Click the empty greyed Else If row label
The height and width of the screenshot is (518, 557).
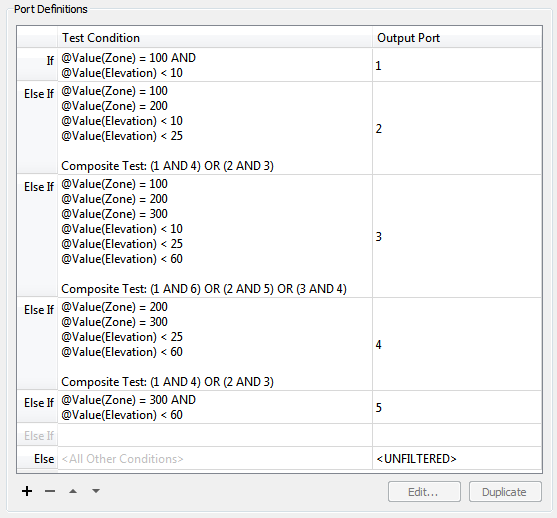coord(37,435)
